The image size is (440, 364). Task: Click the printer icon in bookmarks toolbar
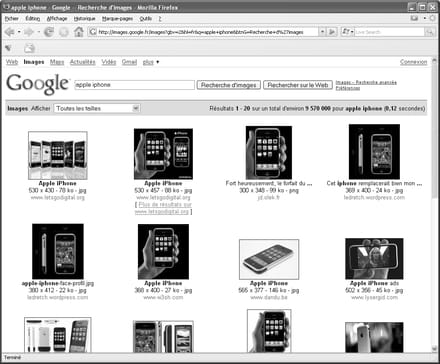coord(29,48)
